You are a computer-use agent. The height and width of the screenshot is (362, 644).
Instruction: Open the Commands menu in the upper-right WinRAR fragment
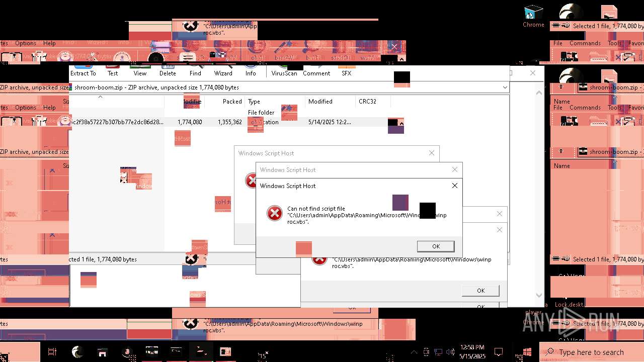pos(585,43)
